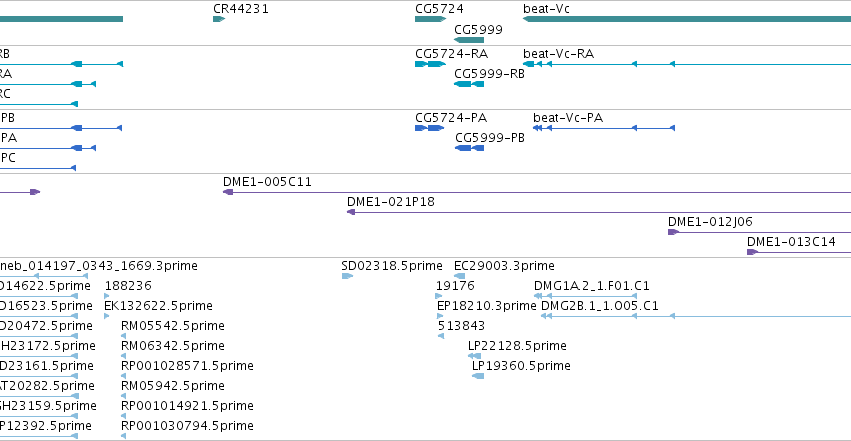Viewport: 851px width, 441px height.
Task: Select the CG5724-PA protein glyph
Action: point(429,128)
